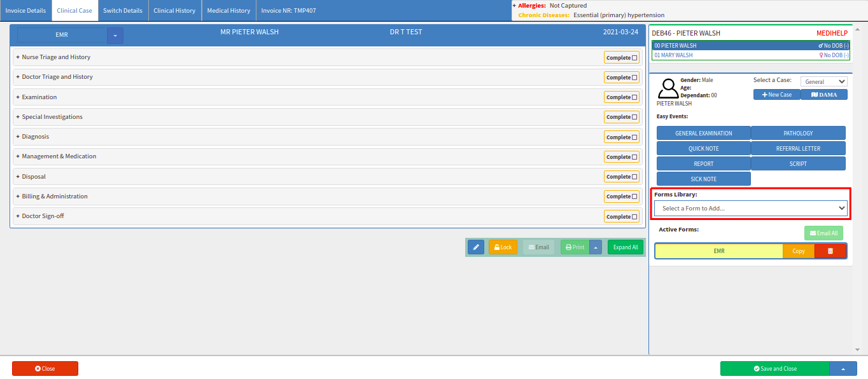Click the MEDIHELP medical aid label

coord(832,33)
